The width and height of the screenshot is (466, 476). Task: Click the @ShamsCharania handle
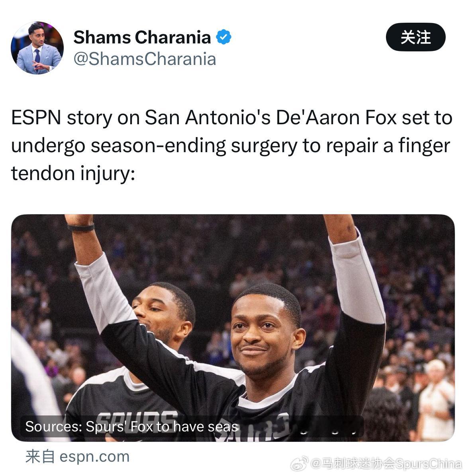pyautogui.click(x=145, y=59)
